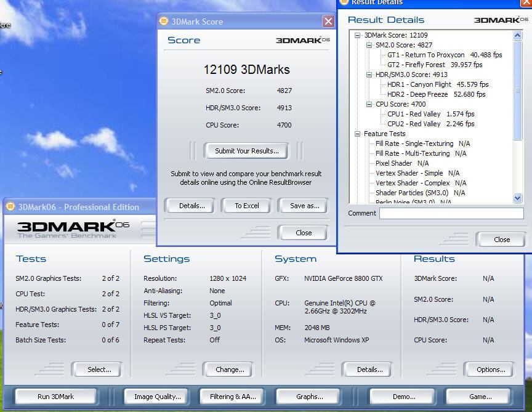Click the Submit Your Results button
532x412 pixels.
(x=247, y=151)
